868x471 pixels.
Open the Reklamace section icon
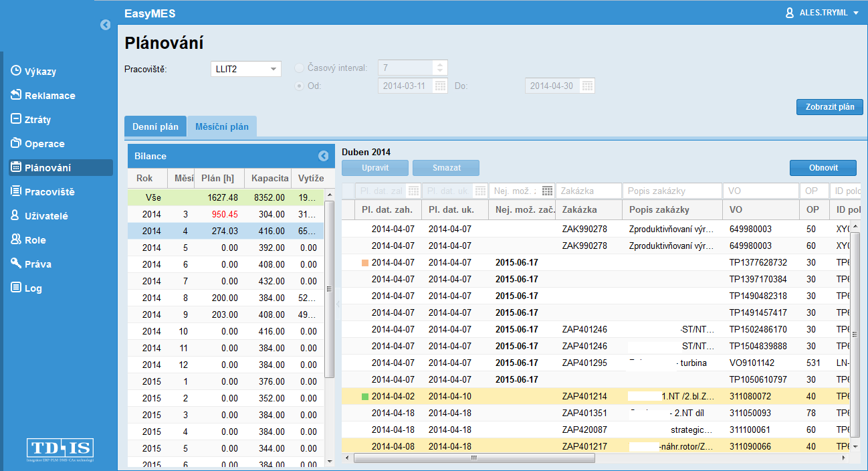(x=17, y=95)
